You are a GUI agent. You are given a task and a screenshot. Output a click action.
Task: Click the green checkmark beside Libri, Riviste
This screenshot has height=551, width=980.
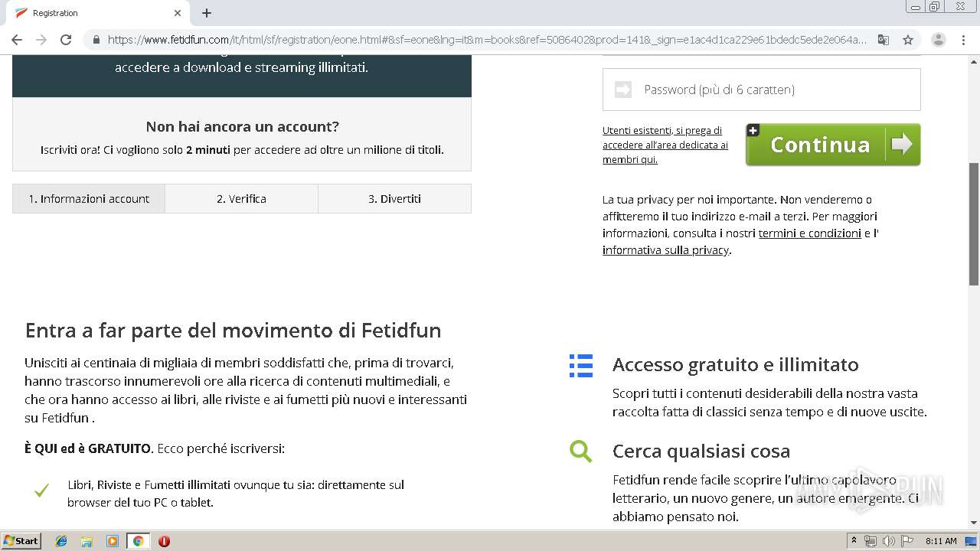41,490
